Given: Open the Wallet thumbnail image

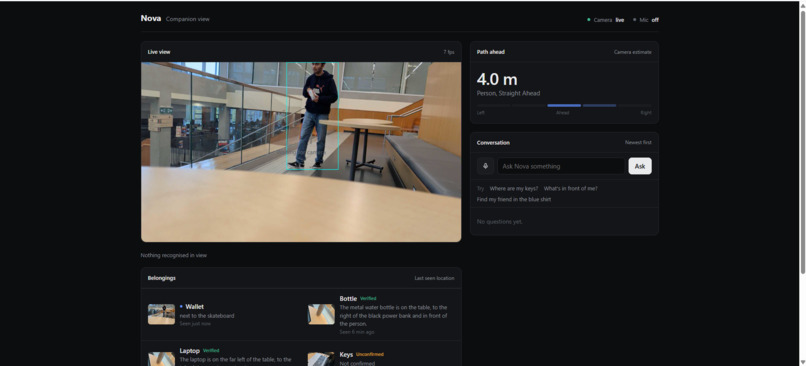Looking at the screenshot, I should [x=161, y=314].
